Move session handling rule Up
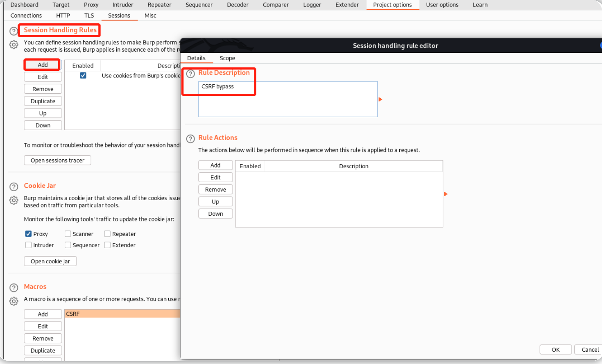The width and height of the screenshot is (602, 364). pyautogui.click(x=43, y=113)
